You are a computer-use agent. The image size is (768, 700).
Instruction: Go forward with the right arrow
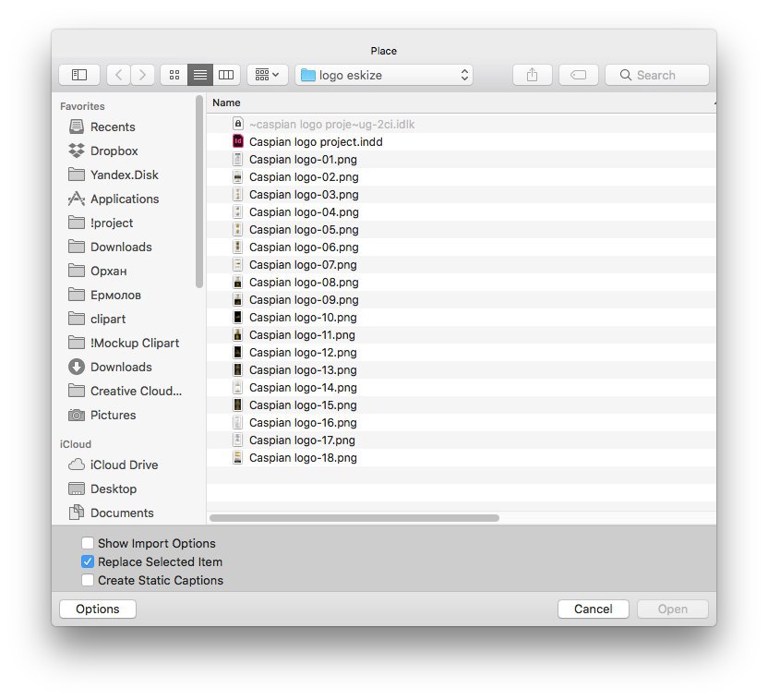pyautogui.click(x=142, y=75)
